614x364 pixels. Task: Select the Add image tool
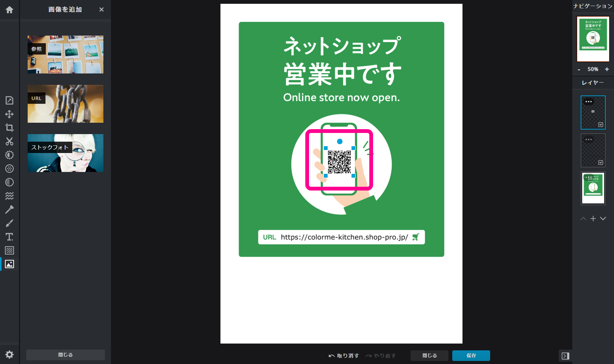pyautogui.click(x=9, y=264)
